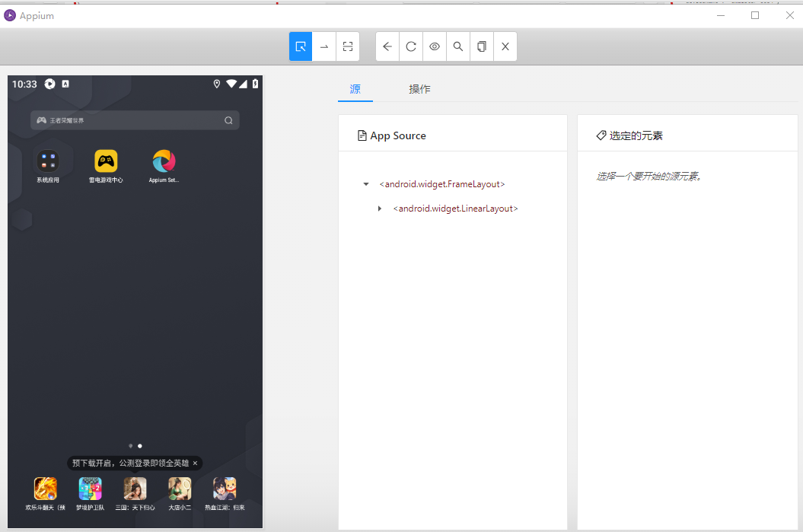This screenshot has height=532, width=803.
Task: Open the 梦境护卫队 game icon
Action: [x=90, y=489]
